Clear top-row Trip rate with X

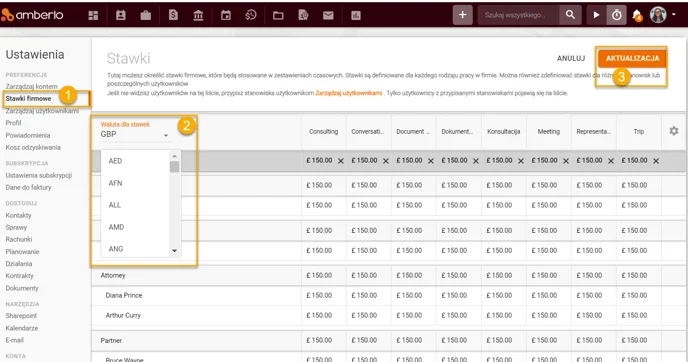pyautogui.click(x=656, y=161)
